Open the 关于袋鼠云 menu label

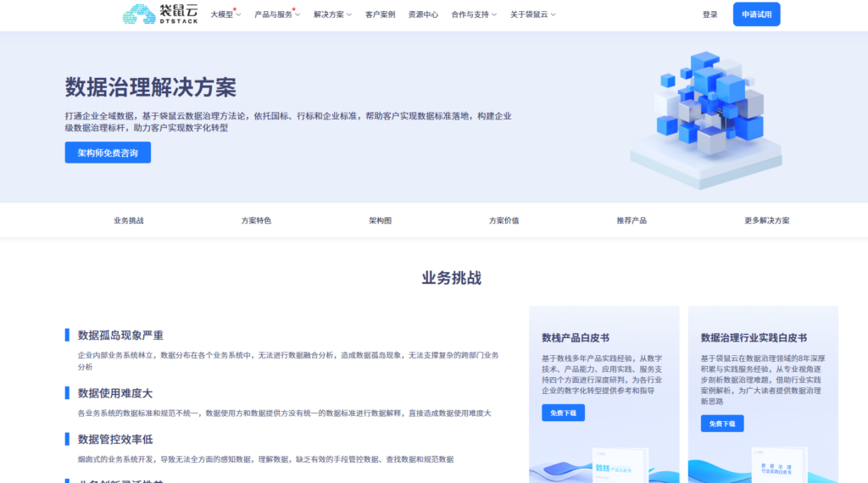(529, 14)
